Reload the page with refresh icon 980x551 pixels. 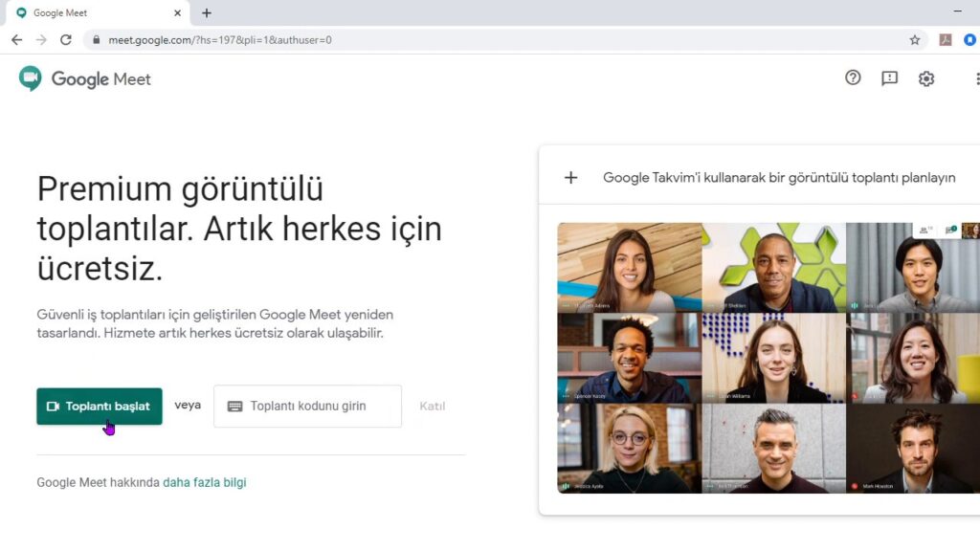[66, 40]
